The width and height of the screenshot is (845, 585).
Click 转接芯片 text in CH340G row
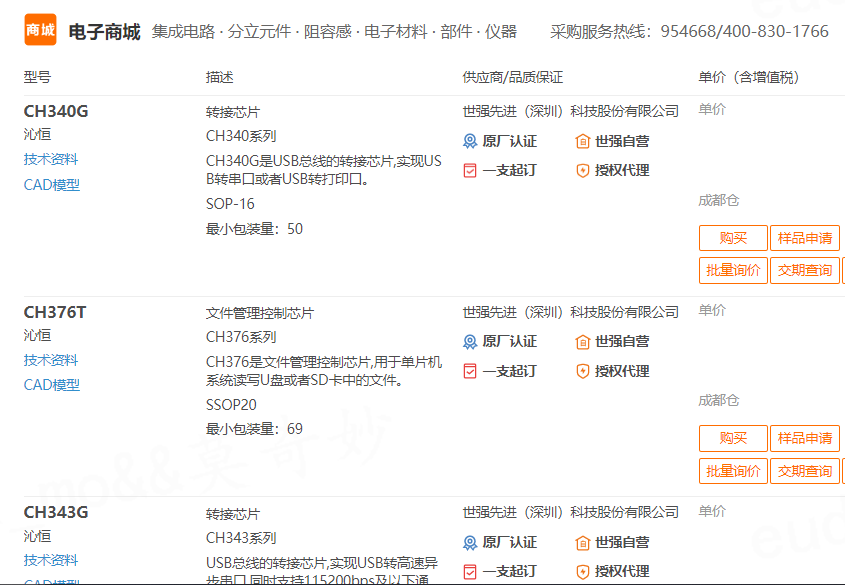coord(233,112)
